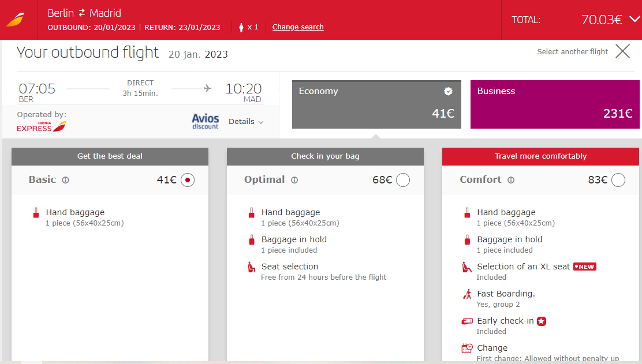Select the Basic 41€ fare radio button

(x=188, y=180)
